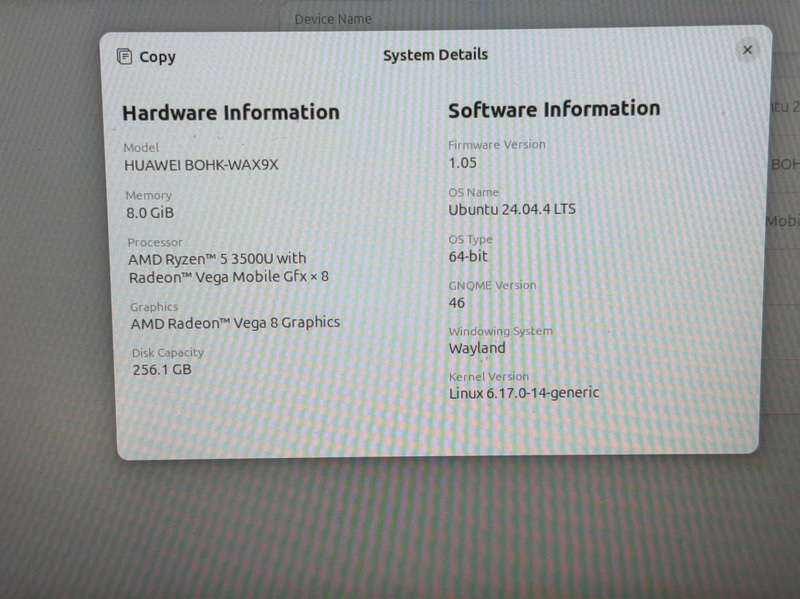The width and height of the screenshot is (800, 599).
Task: Click the Software Information heading
Action: [x=554, y=109]
